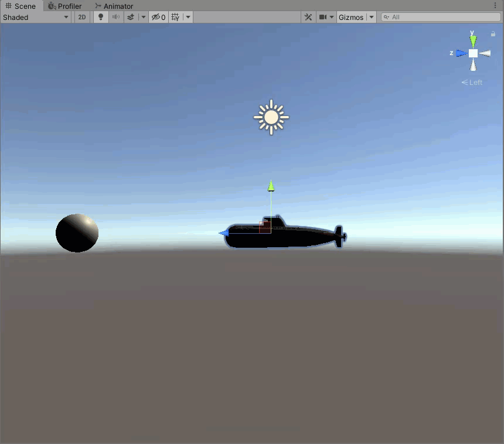Click the gray bottom cone on orientation gizmo
Viewport: 504px width, 444px height.
pos(473,64)
